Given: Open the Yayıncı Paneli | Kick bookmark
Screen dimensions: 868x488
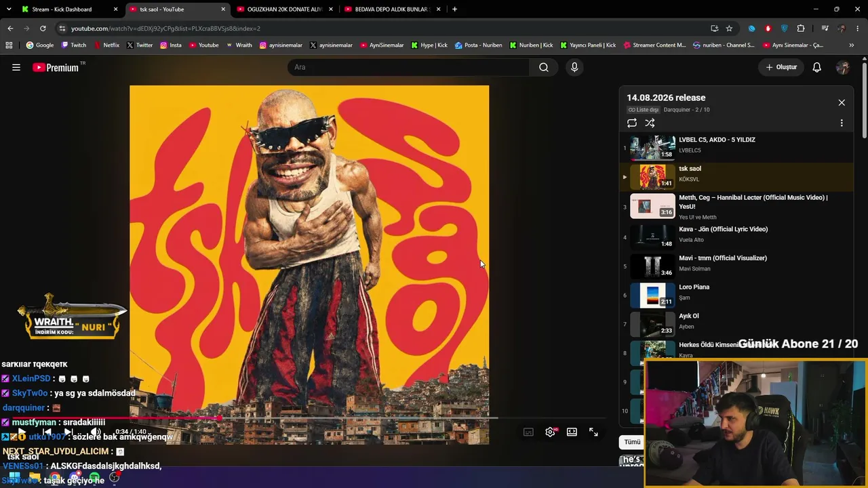Looking at the screenshot, I should (588, 45).
